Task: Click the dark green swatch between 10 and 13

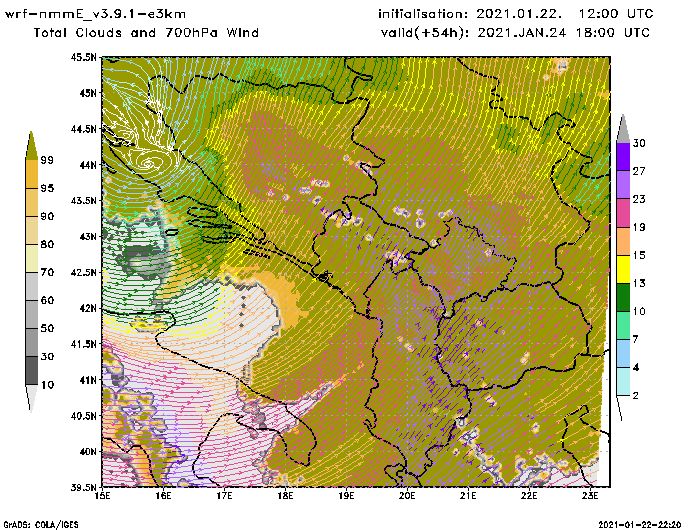Action: (623, 297)
